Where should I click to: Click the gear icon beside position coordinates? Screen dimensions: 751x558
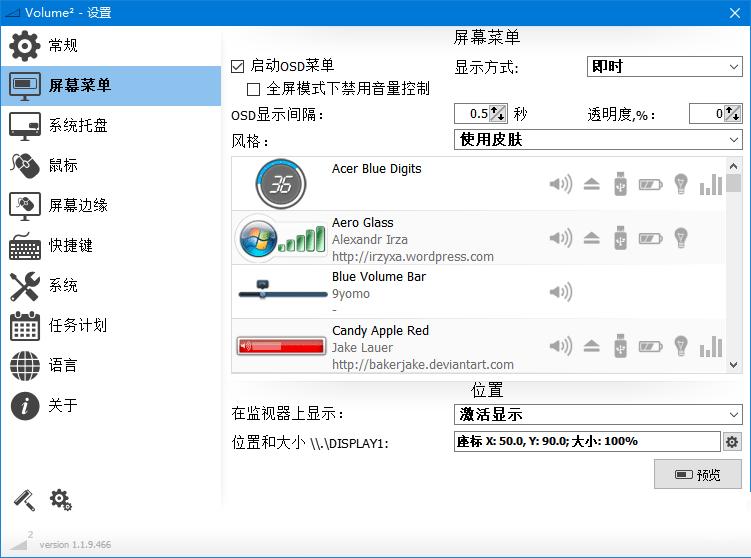[732, 442]
